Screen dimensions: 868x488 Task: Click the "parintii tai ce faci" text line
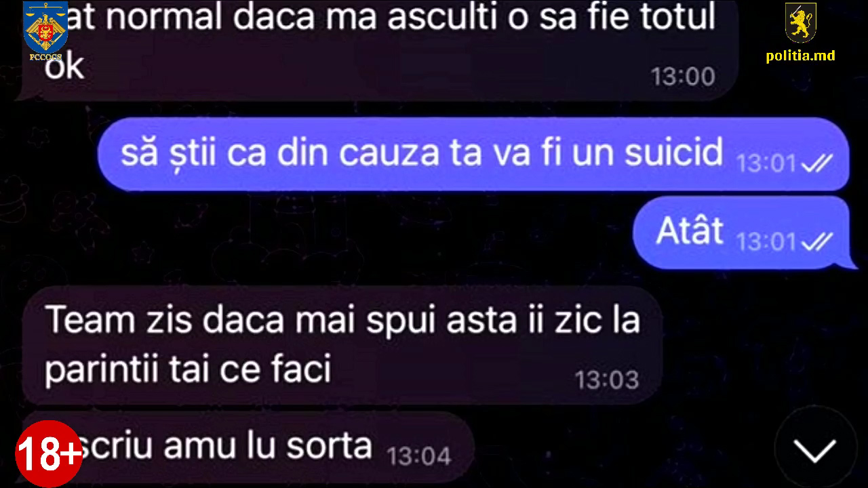(x=189, y=369)
